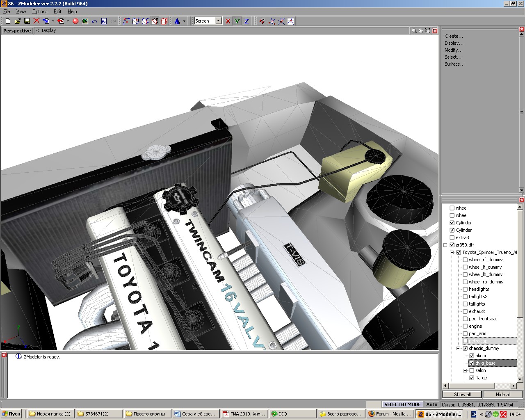Switch to Polygons level cube icon
The image size is (525, 420).
145,21
